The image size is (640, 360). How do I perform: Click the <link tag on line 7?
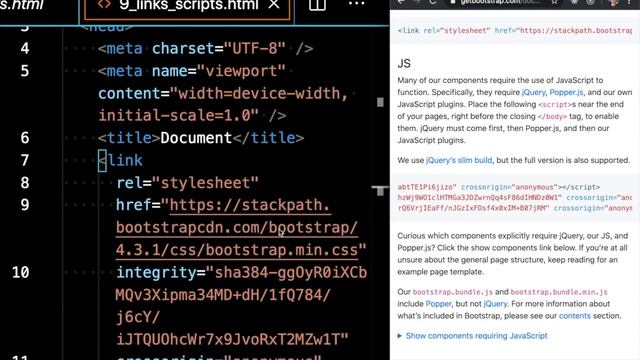pyautogui.click(x=120, y=160)
